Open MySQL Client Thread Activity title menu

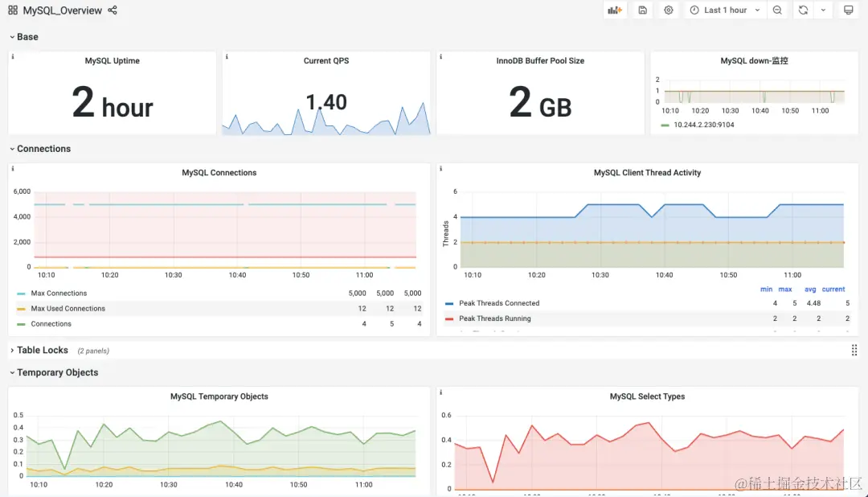647,173
